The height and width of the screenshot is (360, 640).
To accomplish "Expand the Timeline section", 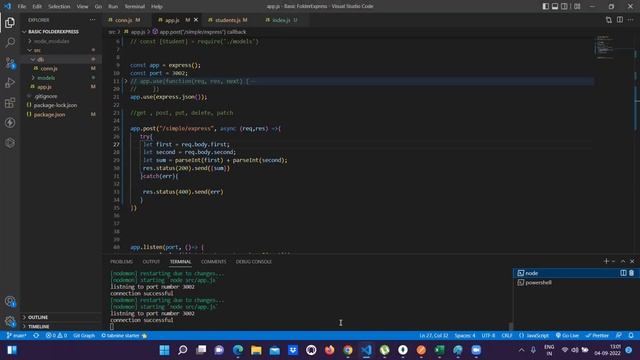I will pos(61,327).
